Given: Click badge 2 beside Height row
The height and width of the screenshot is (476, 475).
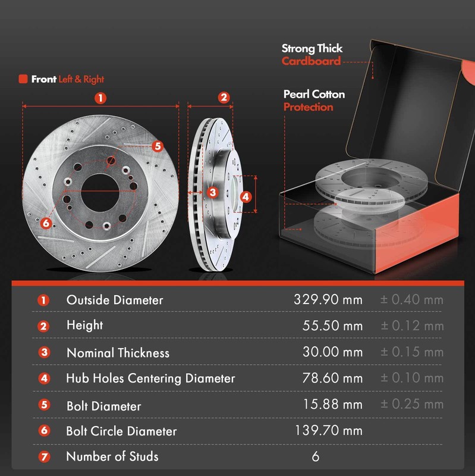Looking at the screenshot, I should click(x=43, y=326).
